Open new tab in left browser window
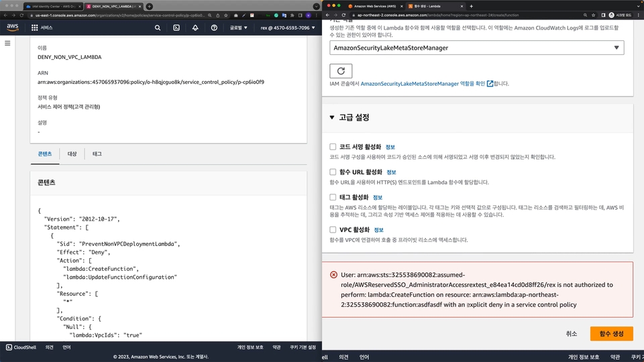644x362 pixels. (149, 6)
